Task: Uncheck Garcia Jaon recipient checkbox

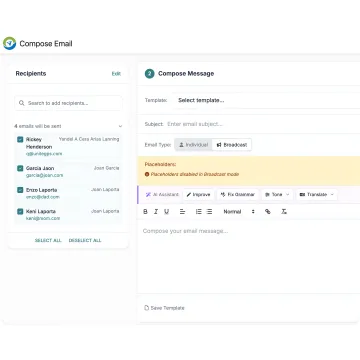Action: [20, 168]
